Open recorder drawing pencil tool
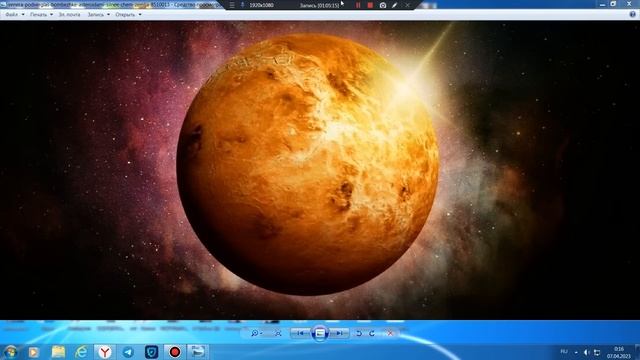 (x=394, y=5)
